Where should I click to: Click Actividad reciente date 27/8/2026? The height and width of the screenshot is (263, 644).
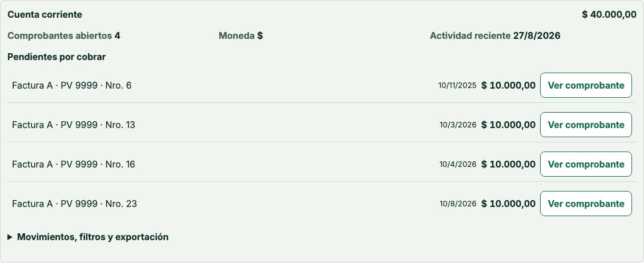point(537,36)
